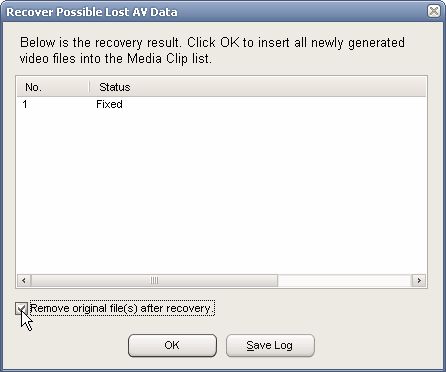Image resolution: width=446 pixels, height=372 pixels.
Task: Click the divider between No. and Status columns
Action: click(89, 87)
